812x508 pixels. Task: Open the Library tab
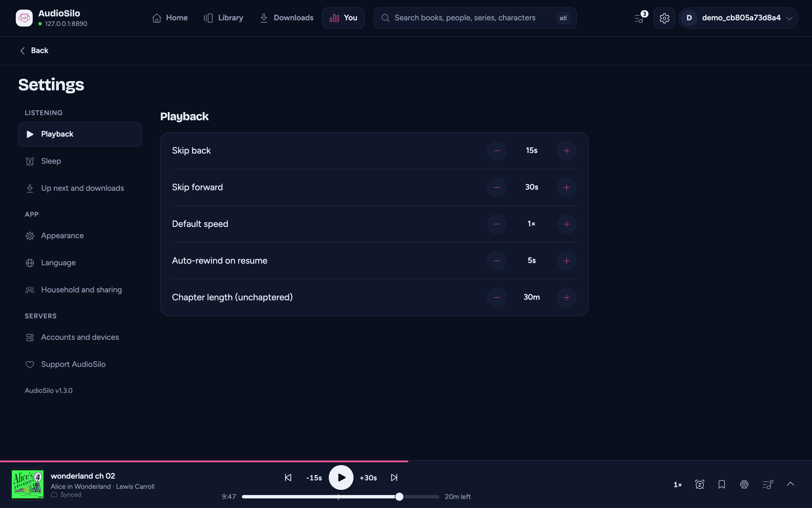point(224,18)
